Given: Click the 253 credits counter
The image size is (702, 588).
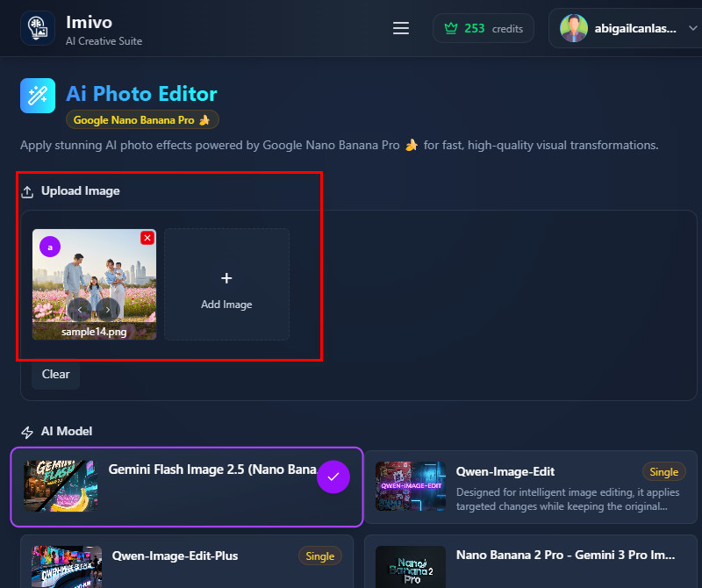Looking at the screenshot, I should [484, 28].
